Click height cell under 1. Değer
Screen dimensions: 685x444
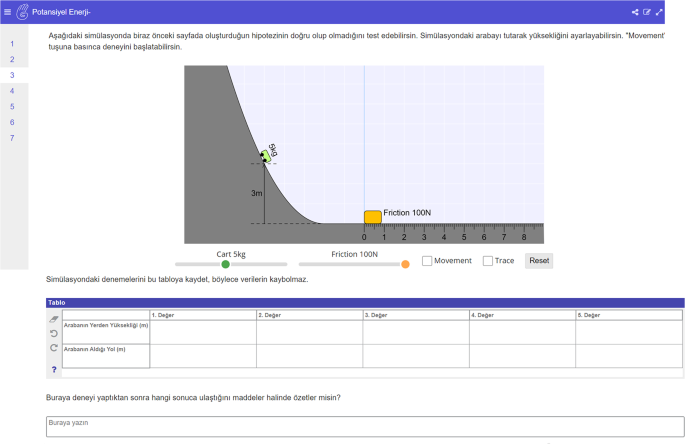[203, 332]
